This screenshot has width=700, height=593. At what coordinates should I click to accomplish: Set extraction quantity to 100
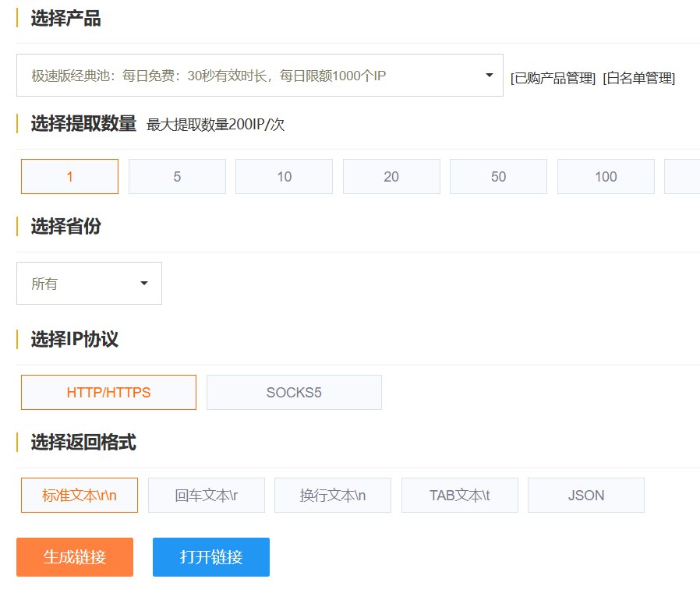point(606,177)
